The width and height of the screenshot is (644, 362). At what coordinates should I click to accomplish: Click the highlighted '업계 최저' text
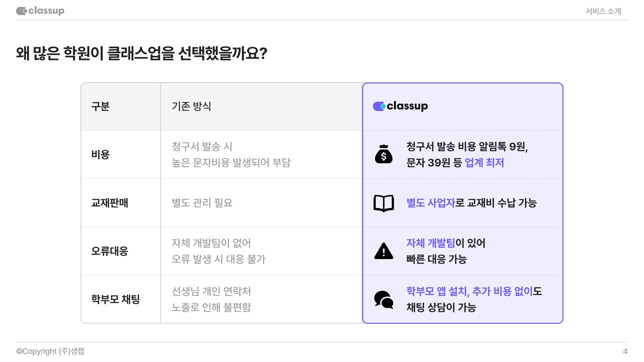[x=484, y=163]
